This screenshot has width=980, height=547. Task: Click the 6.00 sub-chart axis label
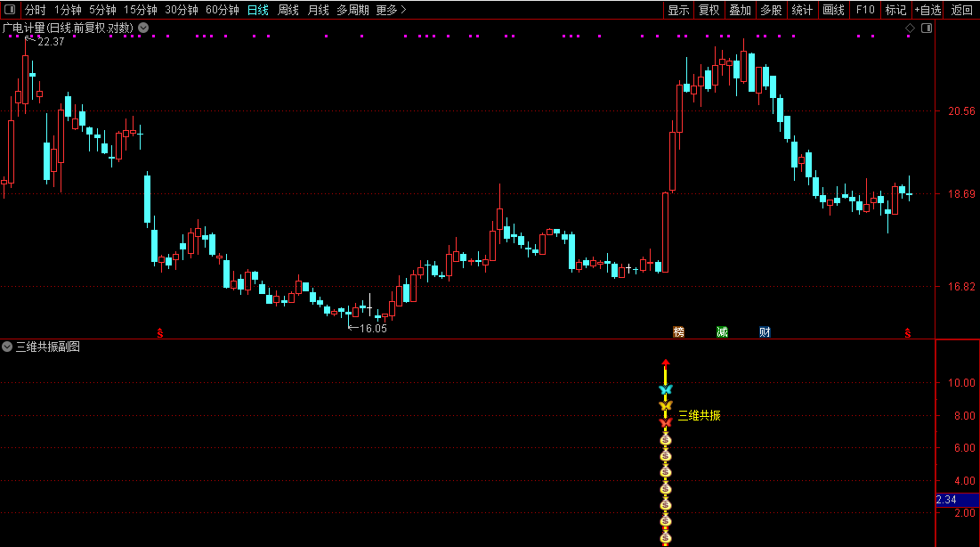click(964, 448)
